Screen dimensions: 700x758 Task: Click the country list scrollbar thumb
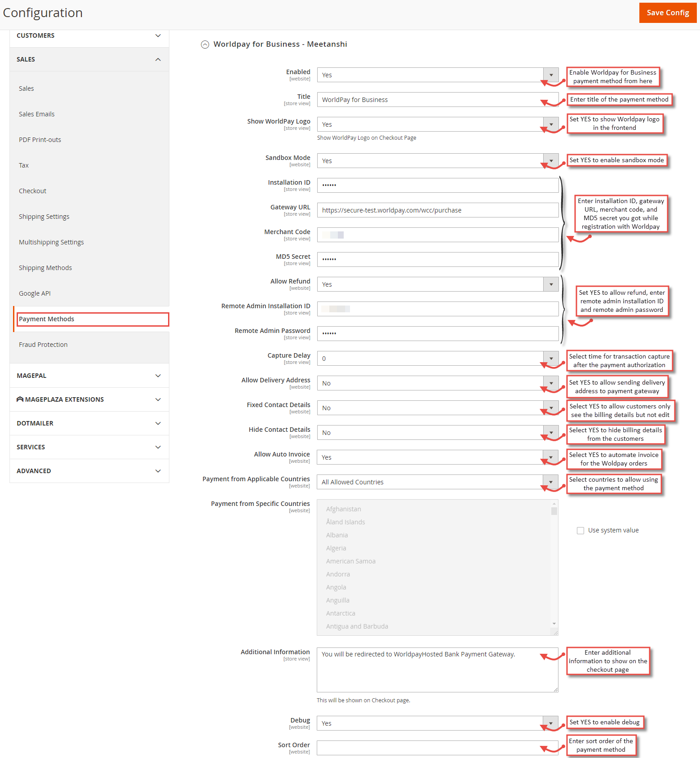tap(554, 511)
